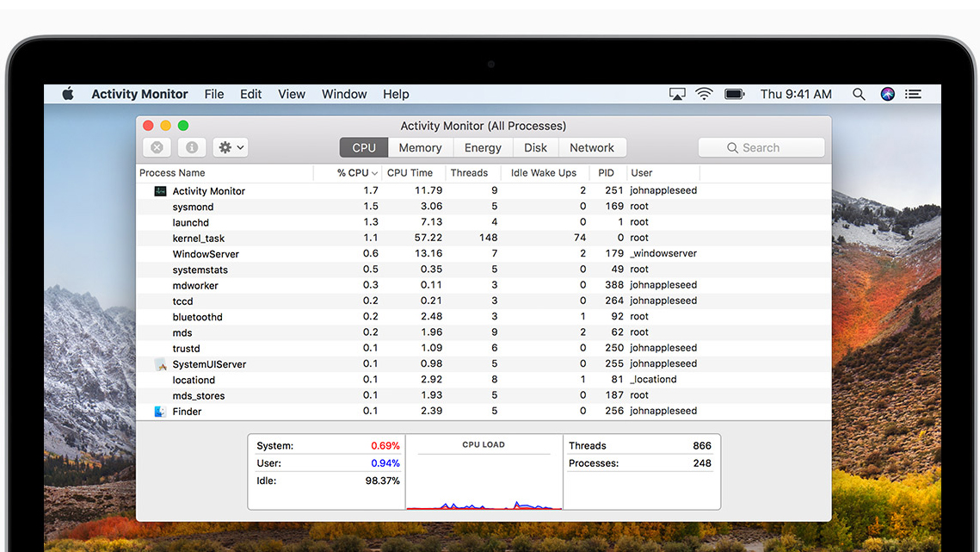The image size is (980, 552).
Task: Switch to the Network tab
Action: (591, 148)
